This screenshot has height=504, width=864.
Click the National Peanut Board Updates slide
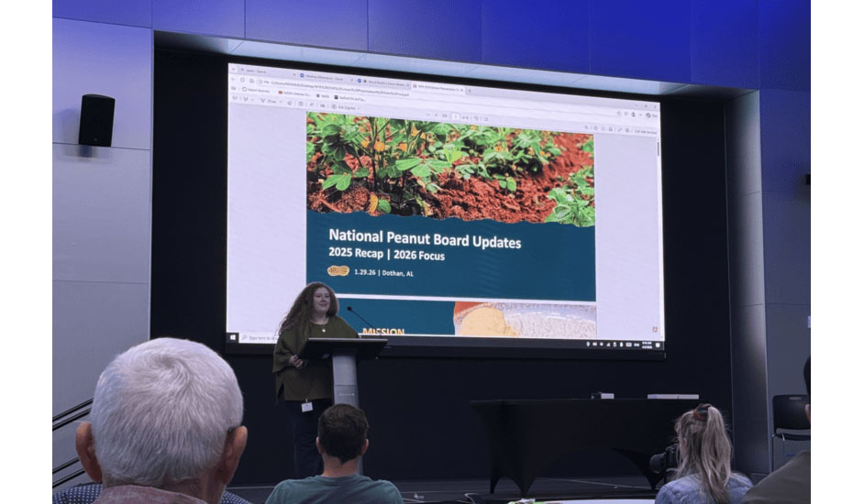[450, 206]
